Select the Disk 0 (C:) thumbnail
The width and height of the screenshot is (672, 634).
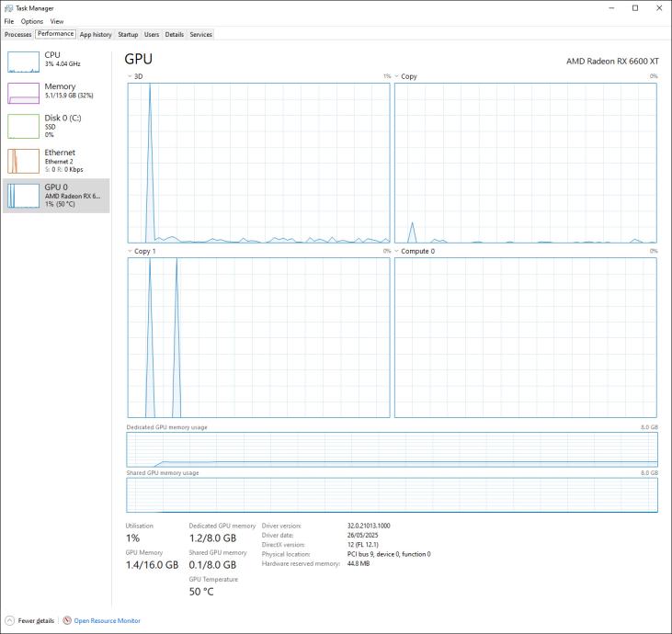point(24,127)
